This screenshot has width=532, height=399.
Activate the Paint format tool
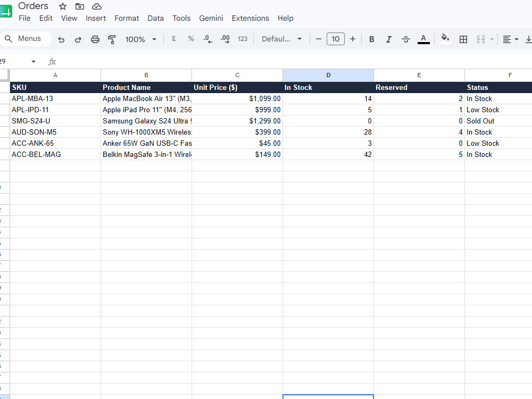pos(112,39)
